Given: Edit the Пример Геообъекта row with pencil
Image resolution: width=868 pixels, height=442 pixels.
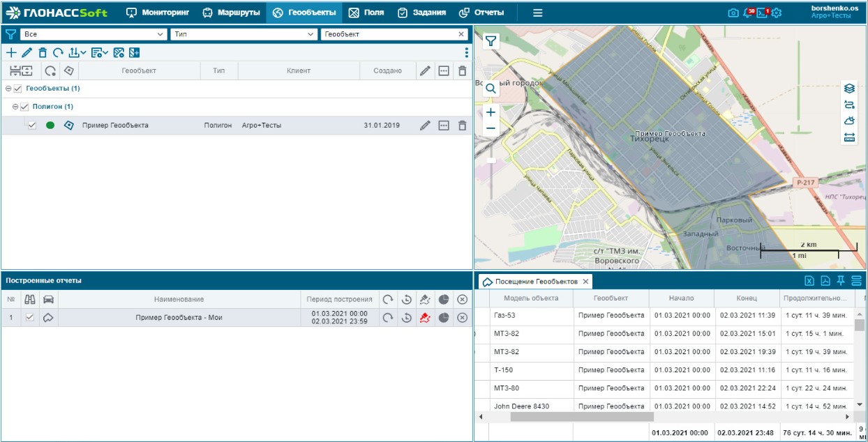Looking at the screenshot, I should pyautogui.click(x=425, y=125).
